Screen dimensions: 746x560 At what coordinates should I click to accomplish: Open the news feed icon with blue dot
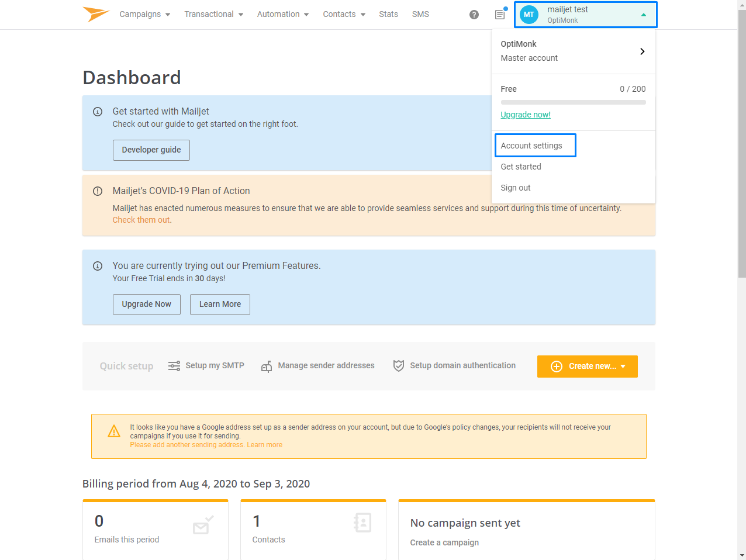pos(500,14)
